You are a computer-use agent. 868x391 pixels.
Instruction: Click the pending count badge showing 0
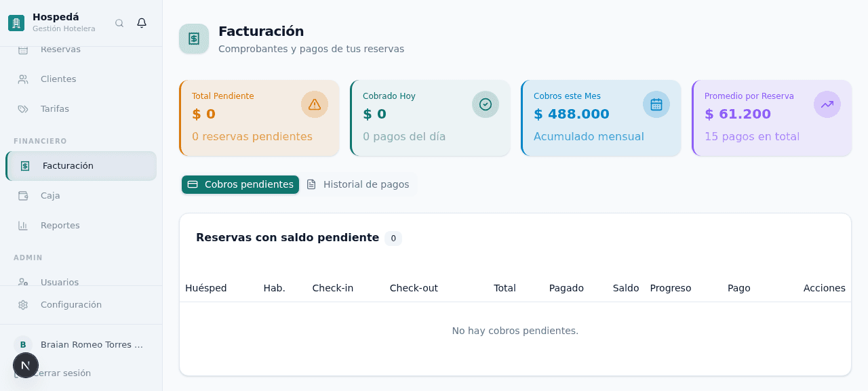[393, 239]
